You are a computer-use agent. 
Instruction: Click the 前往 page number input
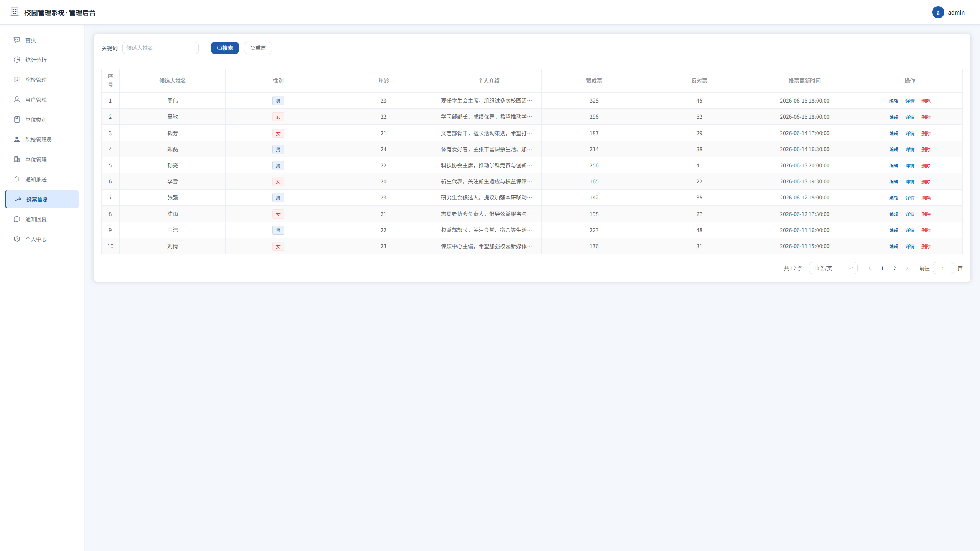944,268
